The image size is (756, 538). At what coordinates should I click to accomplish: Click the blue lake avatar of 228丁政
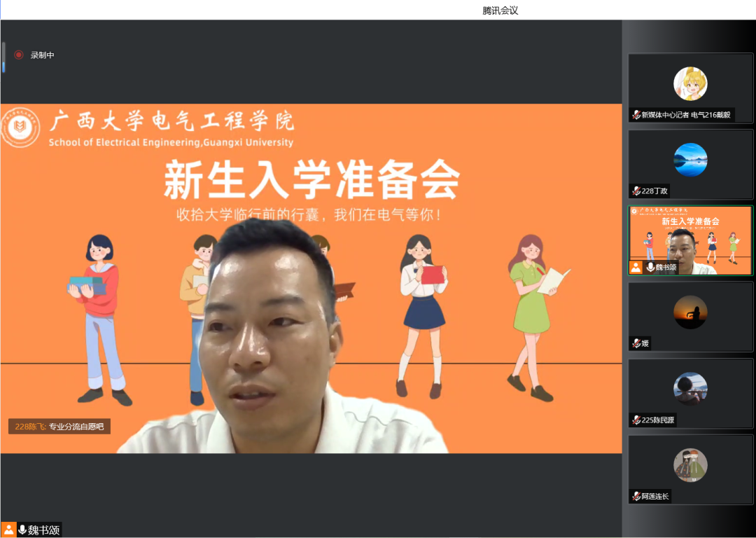[x=690, y=160]
